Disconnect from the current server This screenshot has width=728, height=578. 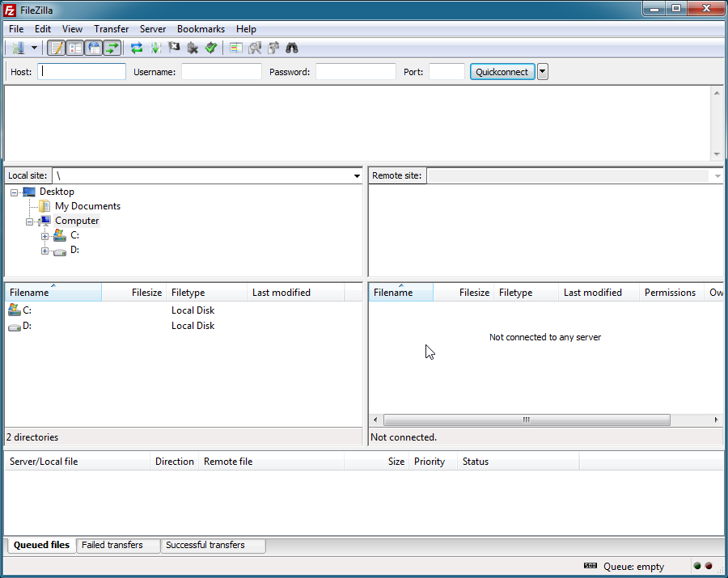(x=193, y=48)
